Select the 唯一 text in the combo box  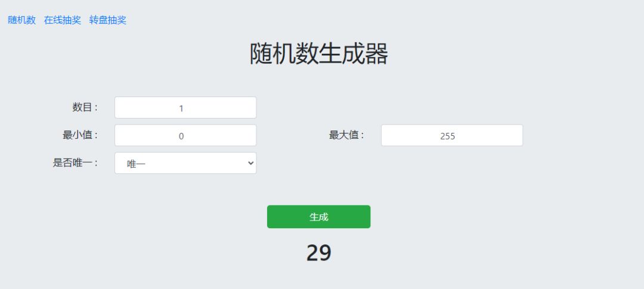pyautogui.click(x=137, y=163)
